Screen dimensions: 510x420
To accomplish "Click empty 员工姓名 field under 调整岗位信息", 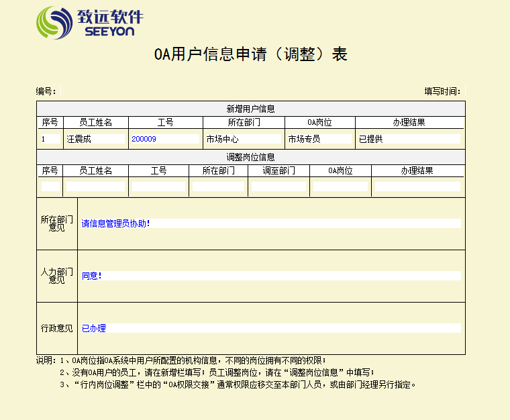I will 95,187.
